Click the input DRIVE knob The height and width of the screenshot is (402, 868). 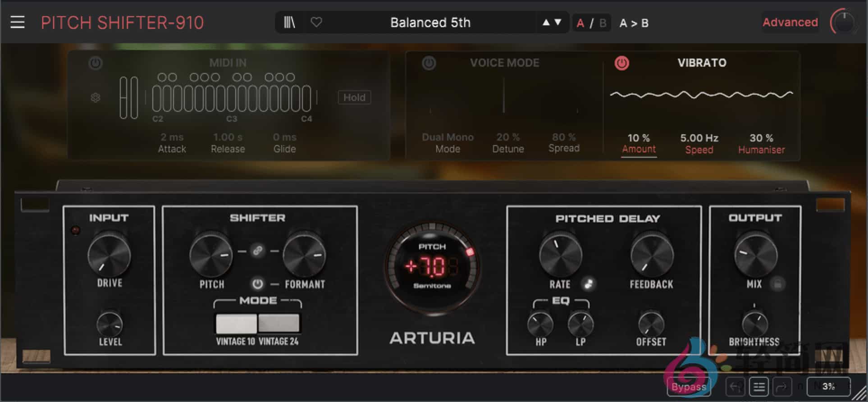(x=109, y=255)
